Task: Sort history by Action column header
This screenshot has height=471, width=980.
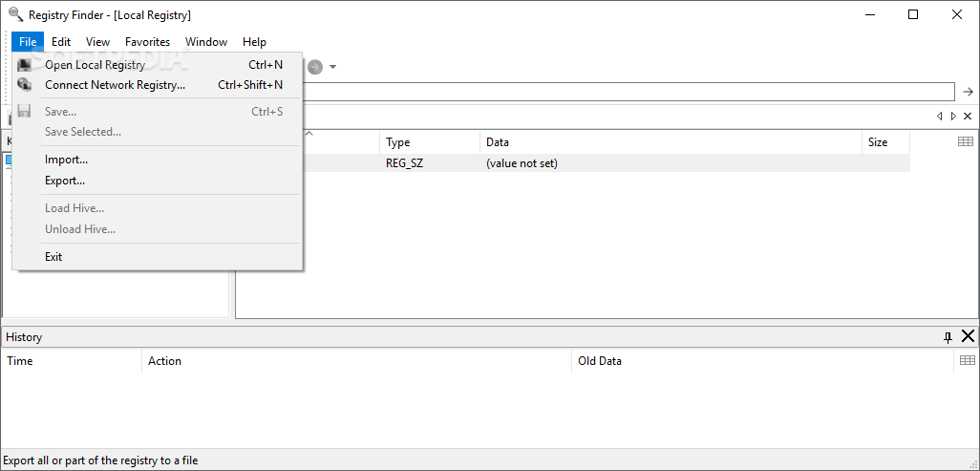Action: tap(356, 361)
